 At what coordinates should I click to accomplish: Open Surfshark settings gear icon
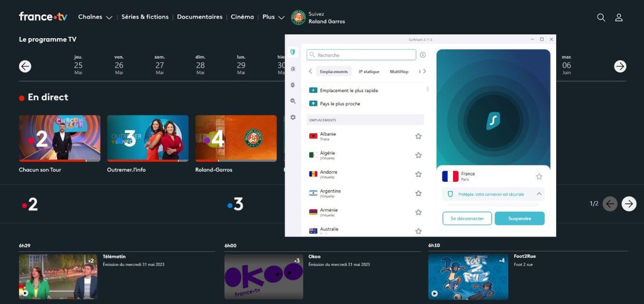(293, 117)
